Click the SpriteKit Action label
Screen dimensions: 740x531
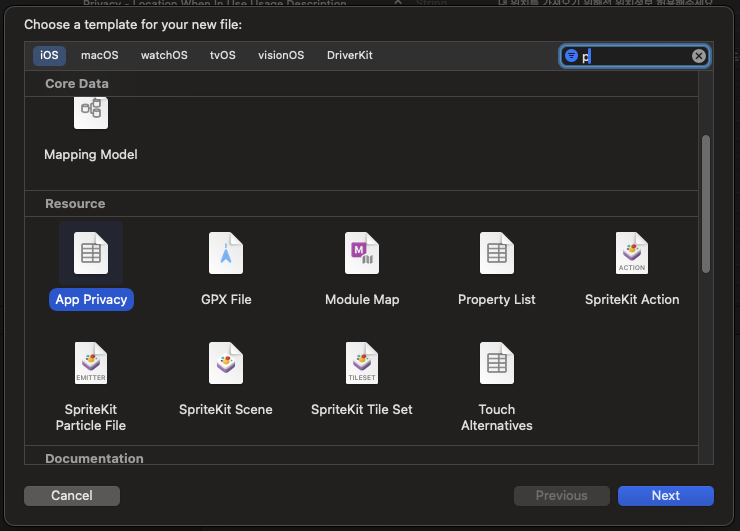632,300
